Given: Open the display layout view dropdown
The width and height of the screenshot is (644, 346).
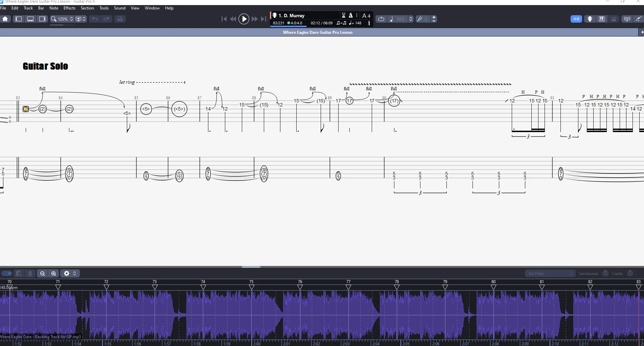Looking at the screenshot, I should click(80, 19).
